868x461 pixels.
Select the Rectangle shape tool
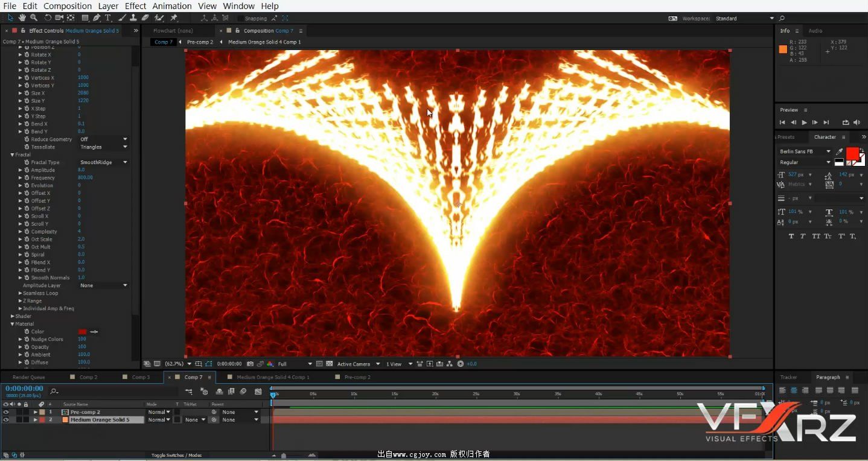[85, 18]
